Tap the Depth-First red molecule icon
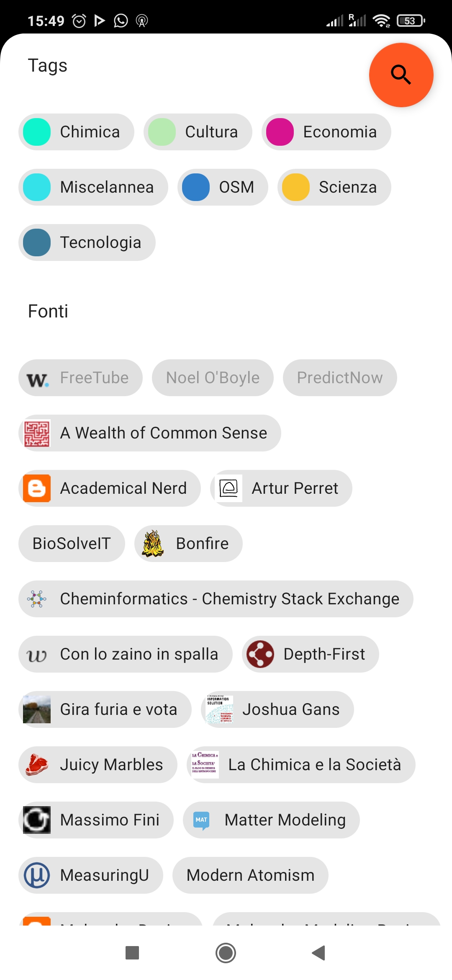This screenshot has width=452, height=980. (260, 654)
